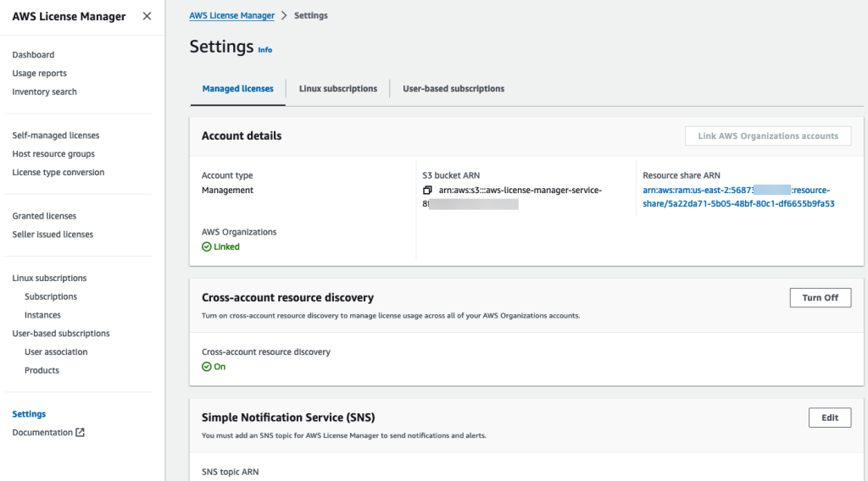The image size is (868, 481).
Task: Switch to the User-based subscriptions tab
Action: pyautogui.click(x=453, y=88)
